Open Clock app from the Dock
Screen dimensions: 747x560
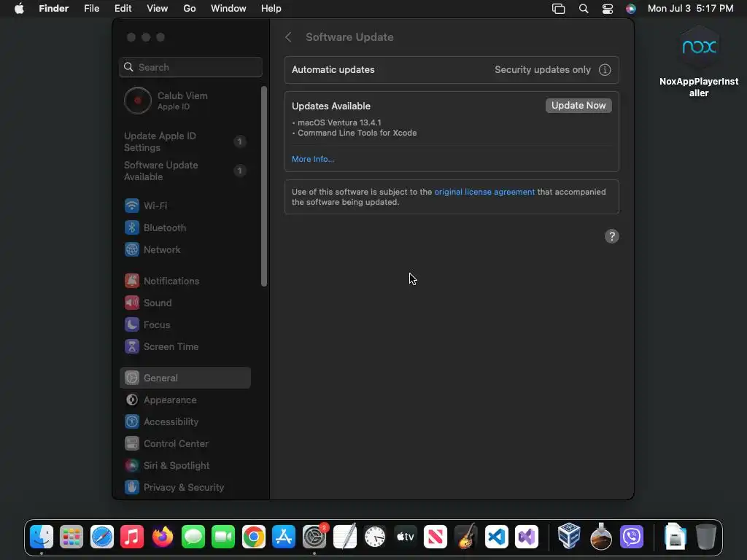pyautogui.click(x=375, y=537)
